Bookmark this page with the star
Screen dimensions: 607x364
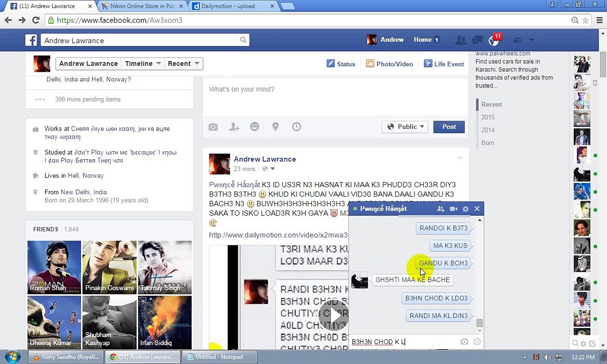pos(585,20)
